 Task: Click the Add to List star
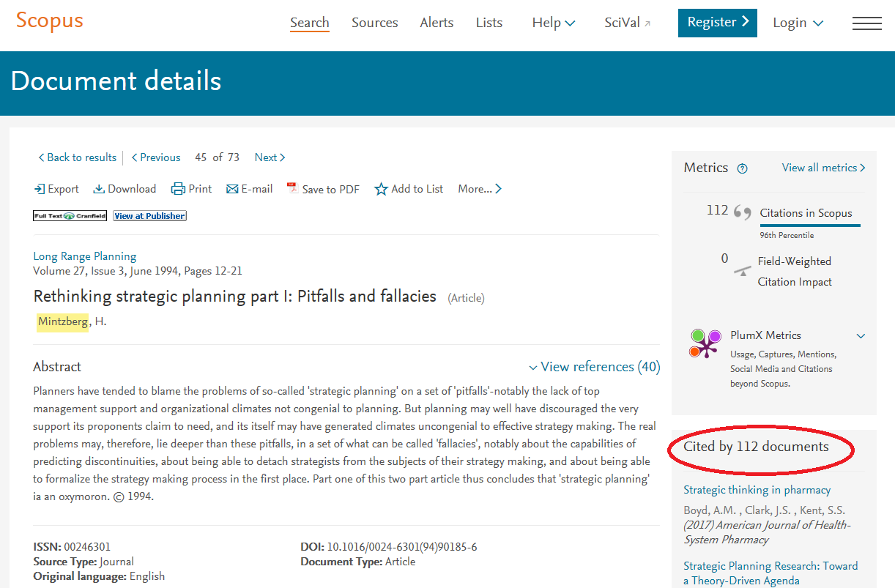tap(381, 189)
